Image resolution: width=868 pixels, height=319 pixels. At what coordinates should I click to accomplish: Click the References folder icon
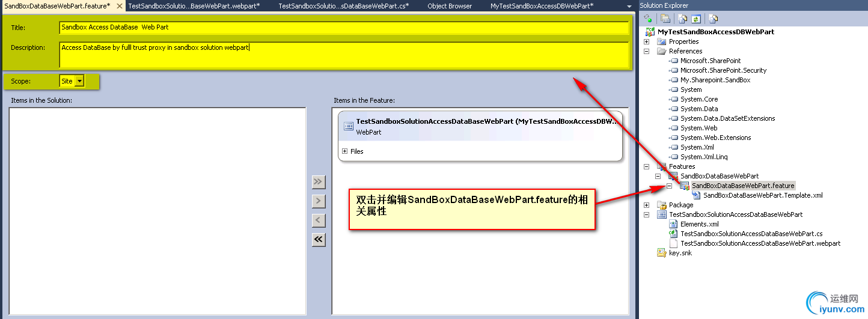(x=662, y=51)
